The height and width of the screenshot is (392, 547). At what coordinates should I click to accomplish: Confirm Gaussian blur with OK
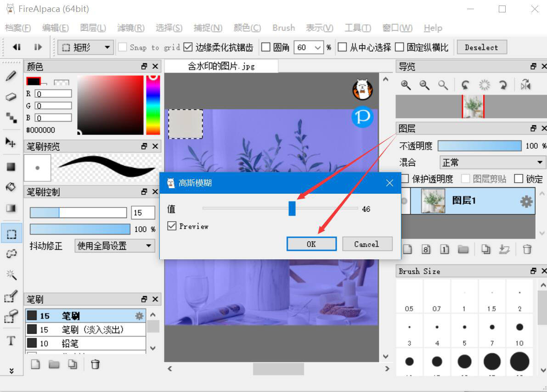[311, 244]
